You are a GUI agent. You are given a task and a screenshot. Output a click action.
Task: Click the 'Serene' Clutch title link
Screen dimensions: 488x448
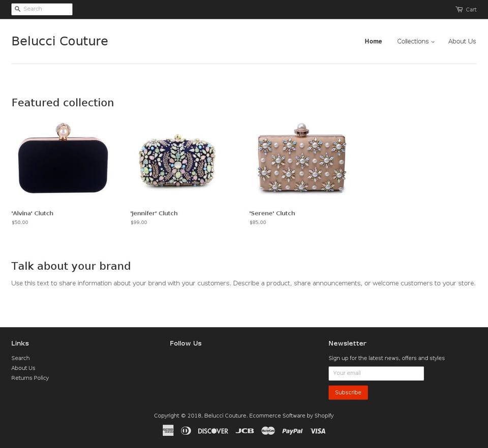(x=272, y=213)
